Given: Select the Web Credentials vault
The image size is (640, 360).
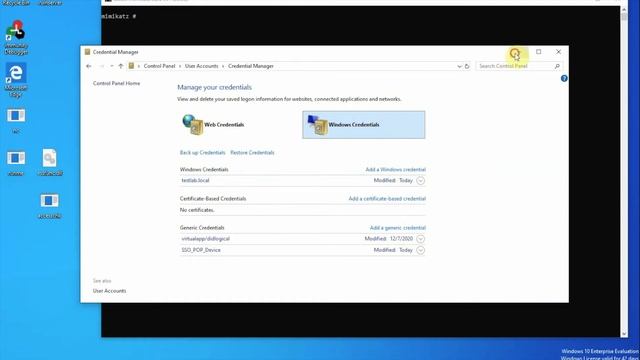Looking at the screenshot, I should [x=213, y=124].
